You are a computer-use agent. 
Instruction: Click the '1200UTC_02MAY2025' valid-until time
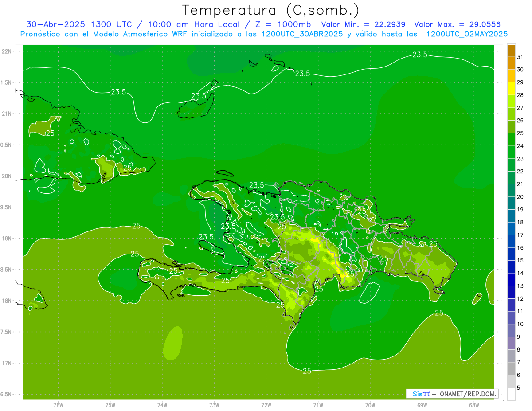[x=467, y=34]
